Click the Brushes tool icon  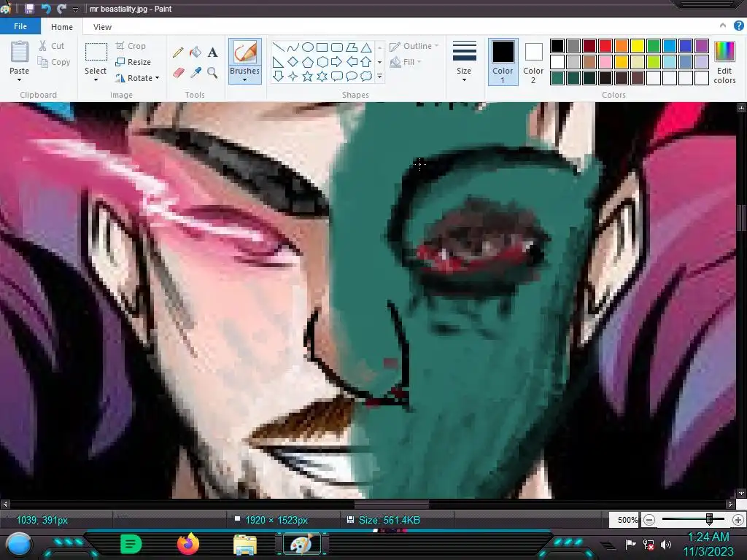tap(245, 52)
